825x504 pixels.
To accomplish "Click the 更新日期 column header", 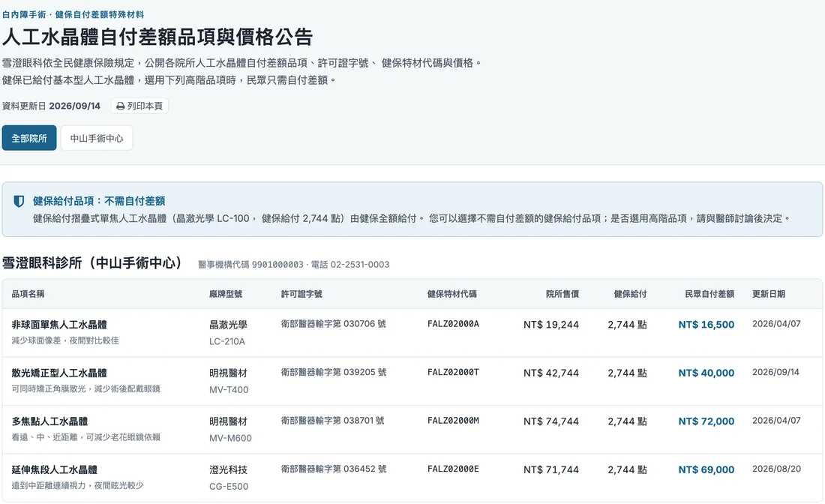I will [x=769, y=293].
